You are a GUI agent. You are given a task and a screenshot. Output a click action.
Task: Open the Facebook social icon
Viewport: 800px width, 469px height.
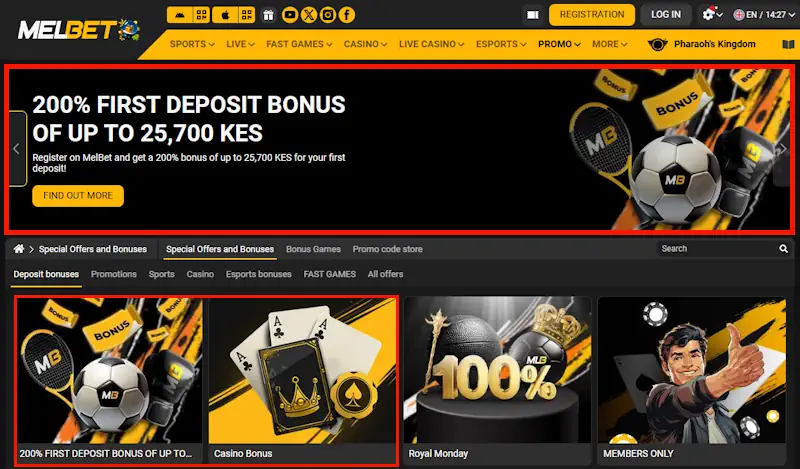coord(347,15)
